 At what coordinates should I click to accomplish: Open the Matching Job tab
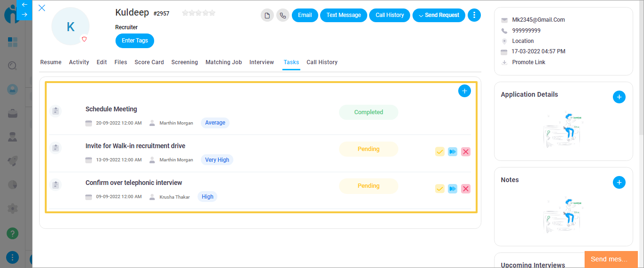223,62
